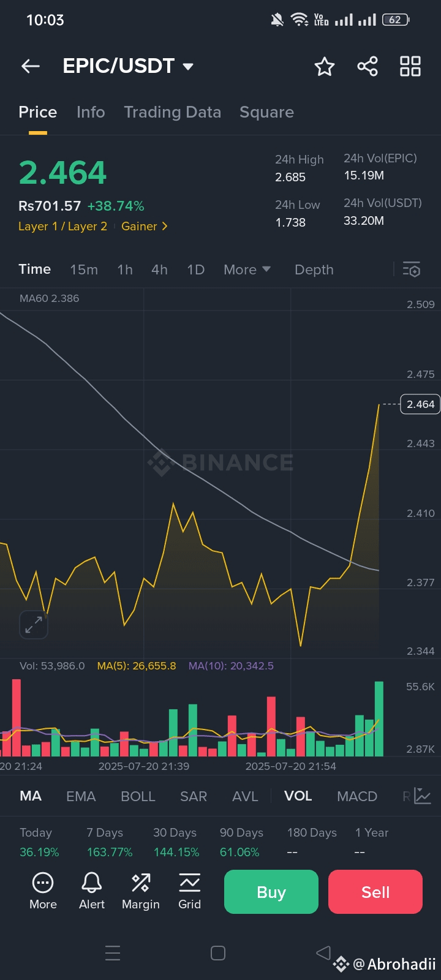
Task: Toggle the BOLL indicator
Action: coord(138,796)
